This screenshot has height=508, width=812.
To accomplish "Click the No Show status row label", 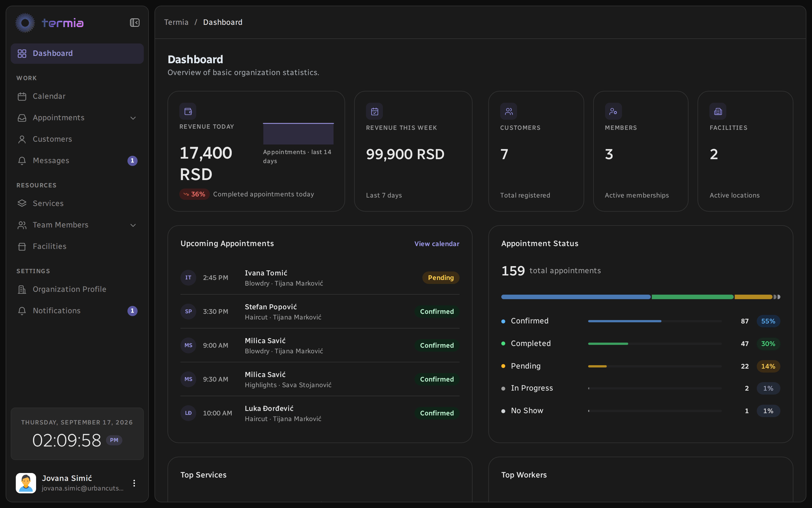I will pyautogui.click(x=527, y=411).
